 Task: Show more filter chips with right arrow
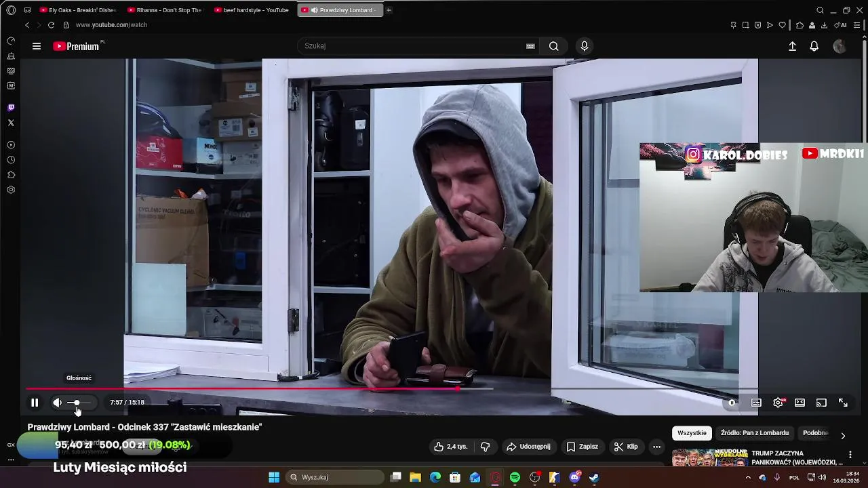pos(843,436)
